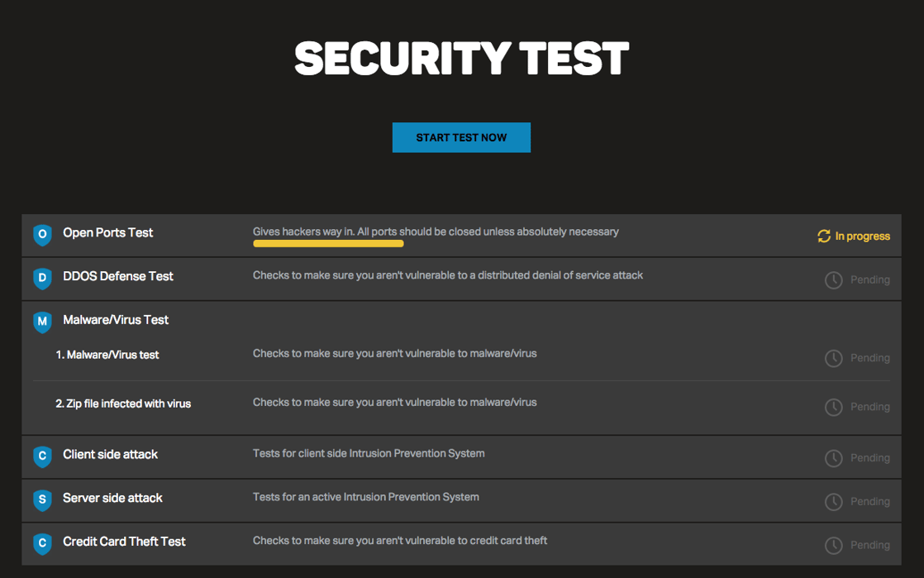This screenshot has height=578, width=924.
Task: Click the Client side attack title
Action: [x=110, y=455]
